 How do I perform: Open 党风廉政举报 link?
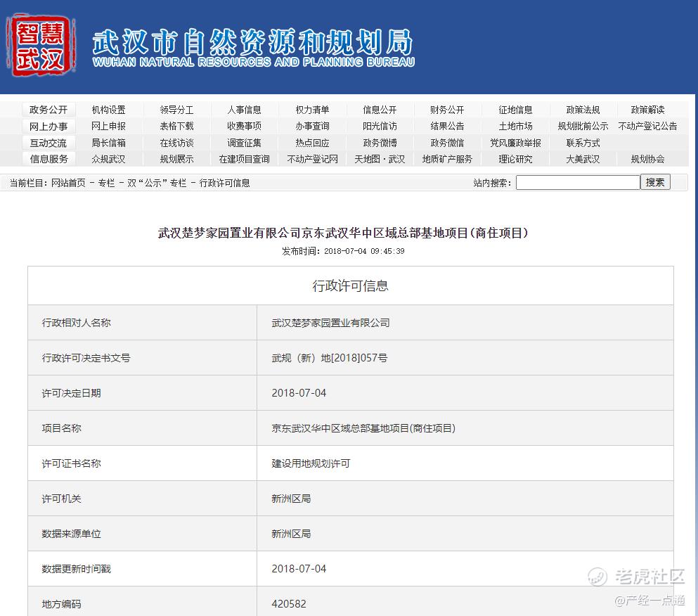[515, 143]
